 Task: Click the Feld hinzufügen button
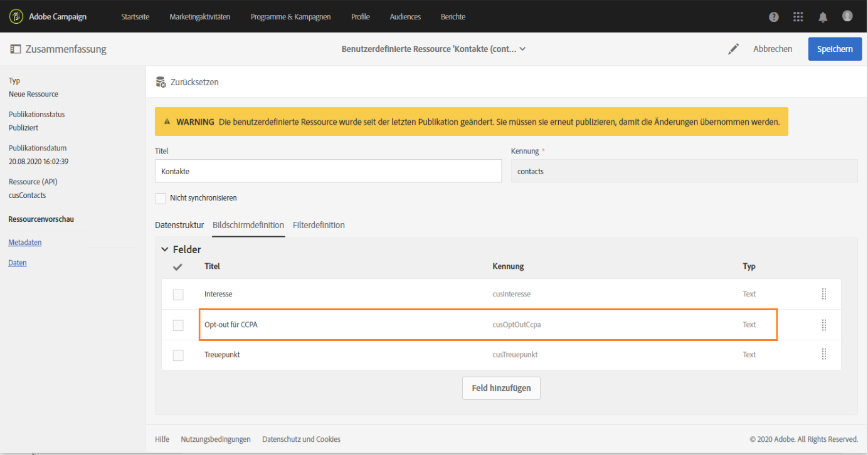[501, 388]
